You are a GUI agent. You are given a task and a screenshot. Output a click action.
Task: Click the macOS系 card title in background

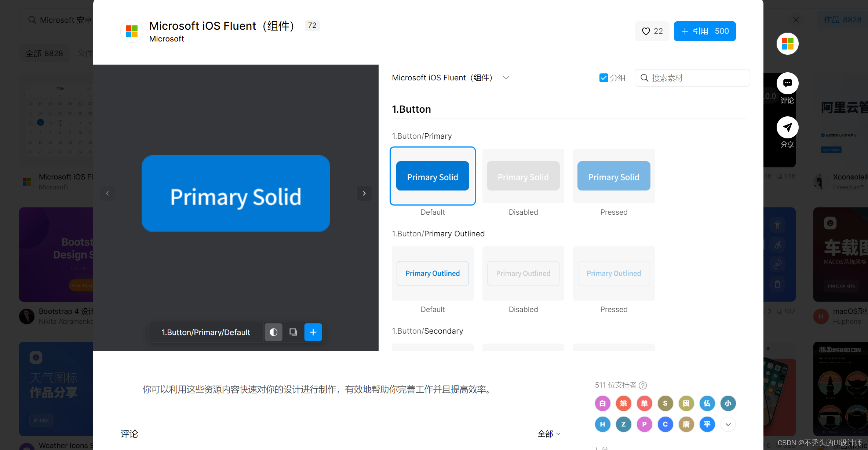coord(850,311)
